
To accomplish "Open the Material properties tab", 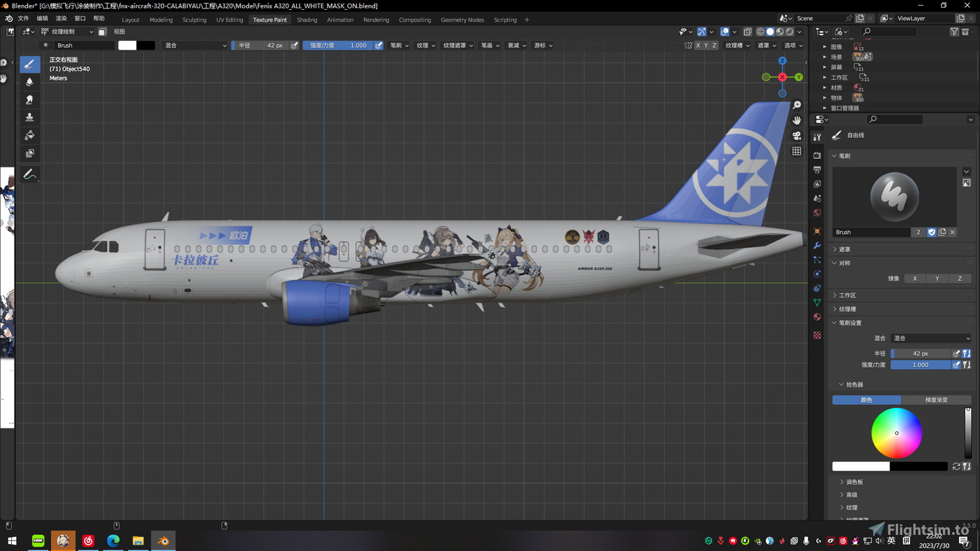I will click(x=817, y=317).
